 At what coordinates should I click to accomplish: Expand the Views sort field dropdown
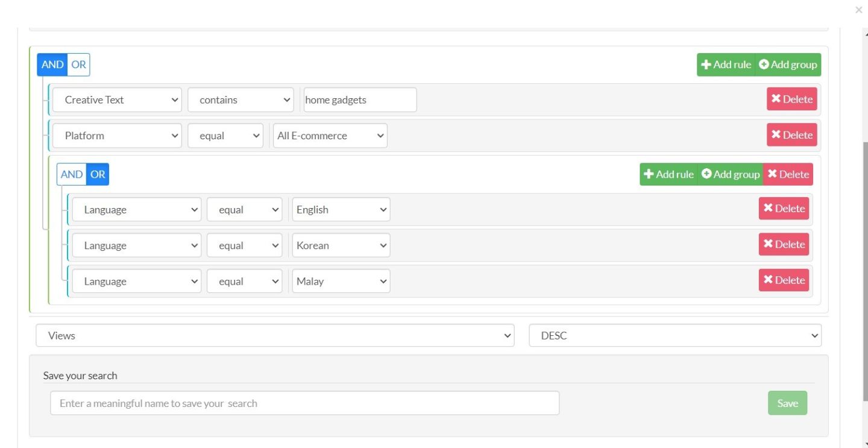point(275,336)
